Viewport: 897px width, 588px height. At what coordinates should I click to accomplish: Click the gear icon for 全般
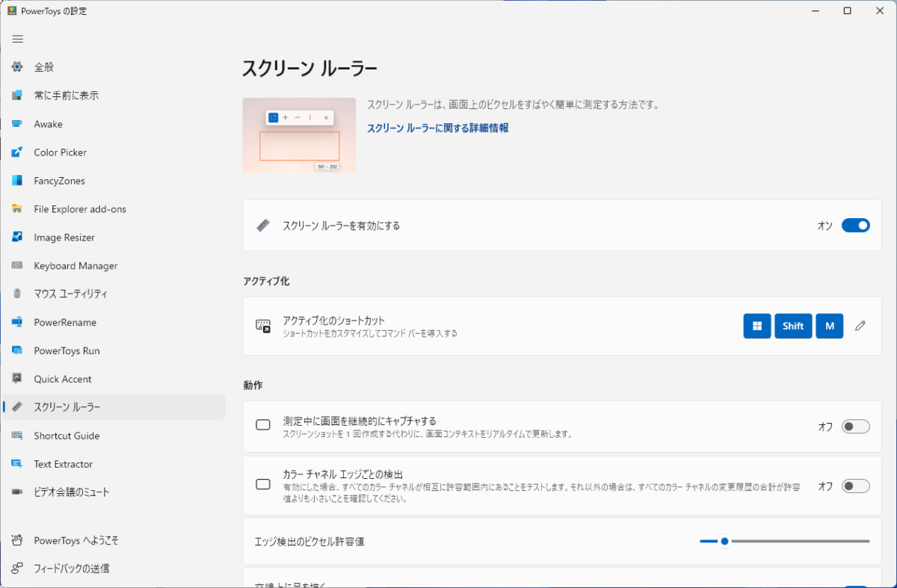point(17,67)
